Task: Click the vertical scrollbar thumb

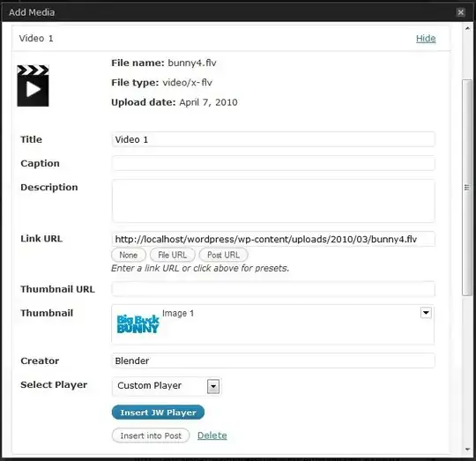Action: (467, 188)
